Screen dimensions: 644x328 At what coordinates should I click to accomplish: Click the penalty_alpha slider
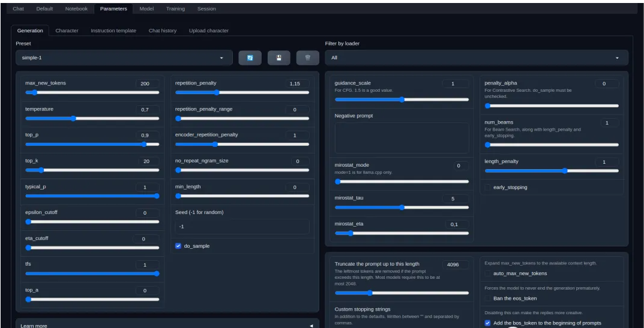pos(552,106)
